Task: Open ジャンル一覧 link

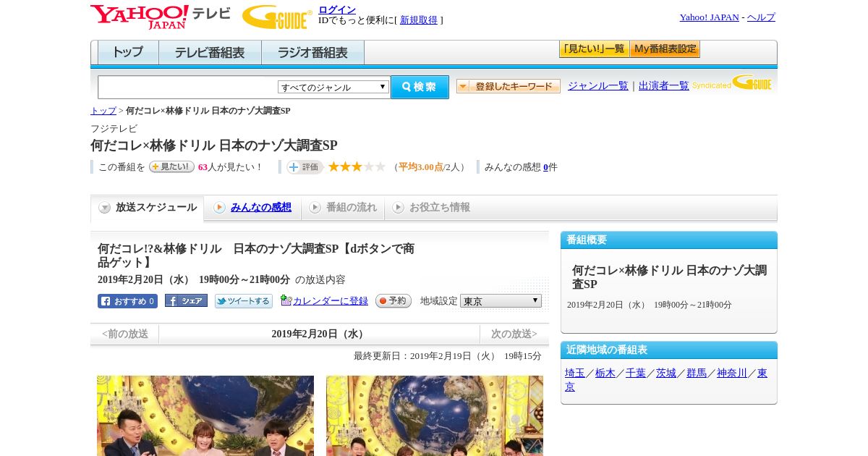Action: pos(598,86)
